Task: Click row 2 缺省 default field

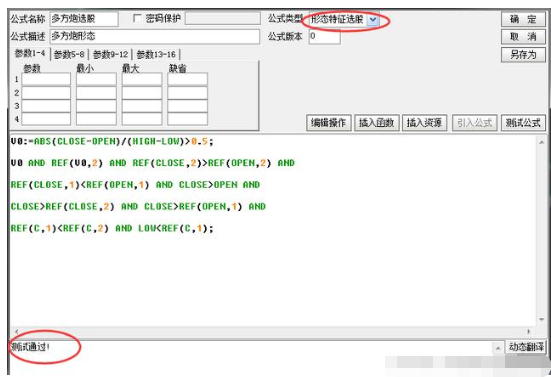Action: point(188,93)
